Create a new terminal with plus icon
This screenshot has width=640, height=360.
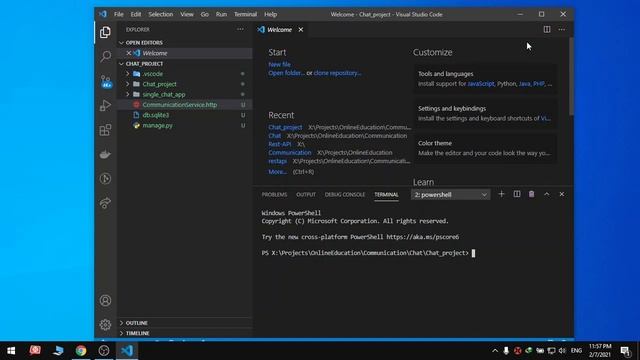[501, 194]
